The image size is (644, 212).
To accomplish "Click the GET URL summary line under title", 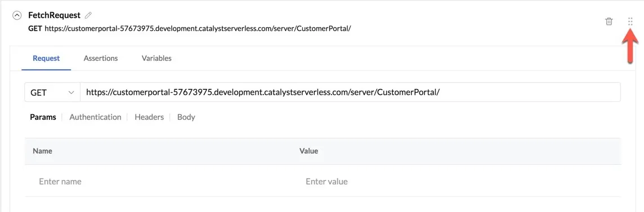I will (189, 29).
